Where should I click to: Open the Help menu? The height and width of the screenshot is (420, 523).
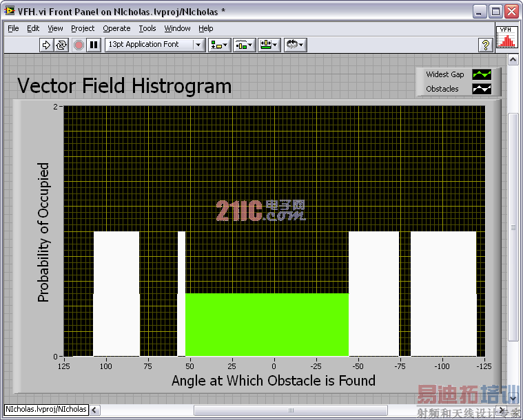[x=206, y=28]
